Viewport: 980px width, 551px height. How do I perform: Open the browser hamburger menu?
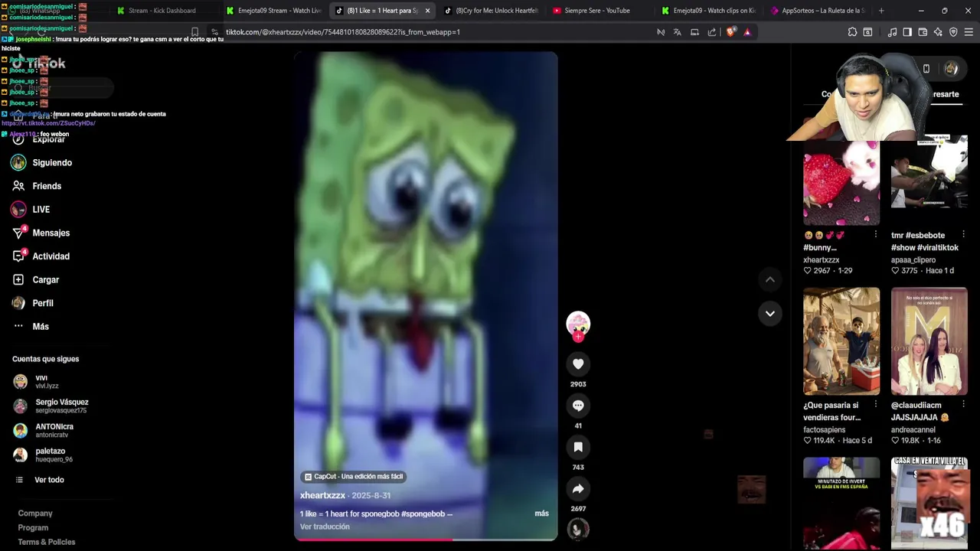tap(969, 32)
